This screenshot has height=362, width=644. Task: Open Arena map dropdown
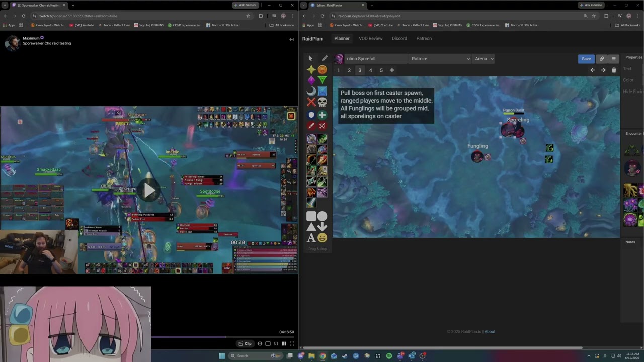(484, 59)
